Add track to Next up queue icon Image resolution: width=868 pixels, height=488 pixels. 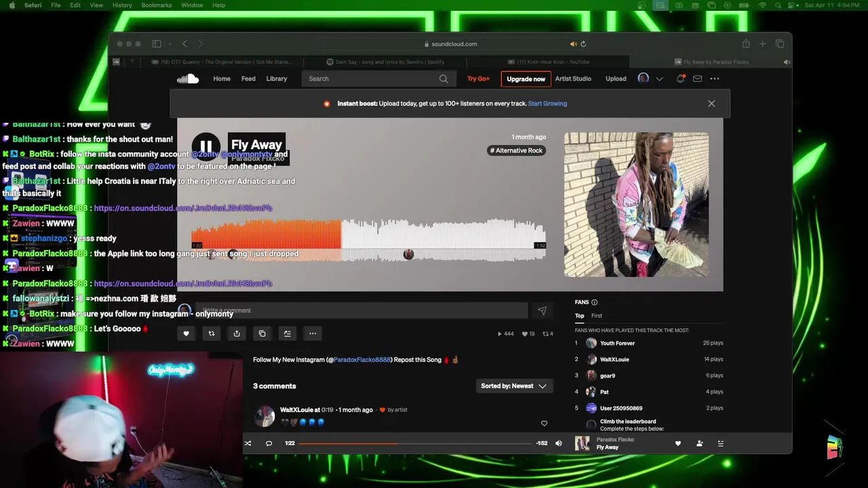pyautogui.click(x=288, y=333)
